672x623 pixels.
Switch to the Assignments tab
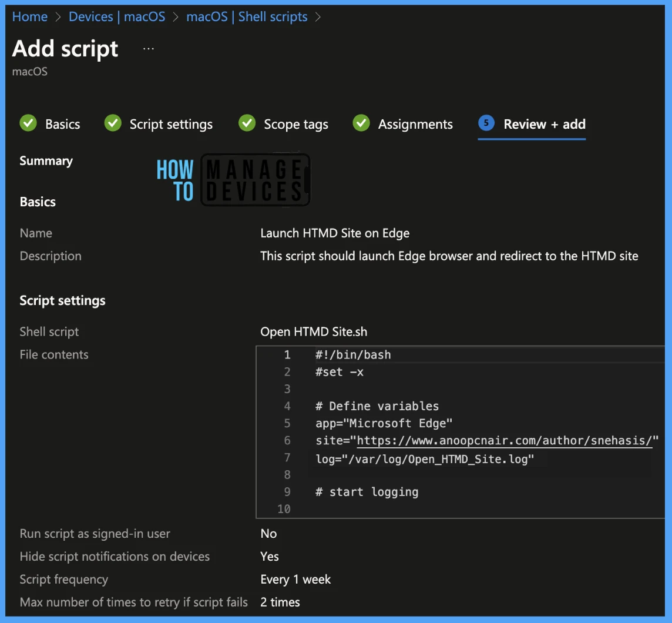click(x=415, y=125)
